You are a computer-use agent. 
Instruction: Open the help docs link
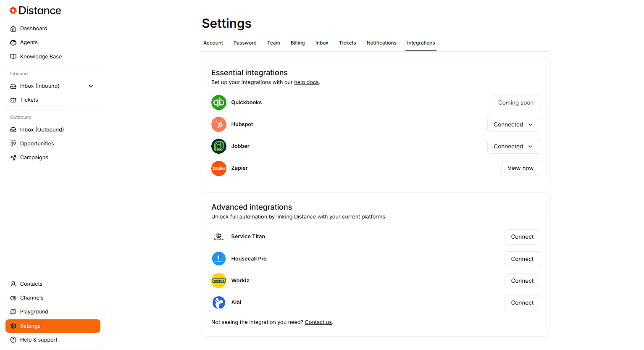click(306, 82)
